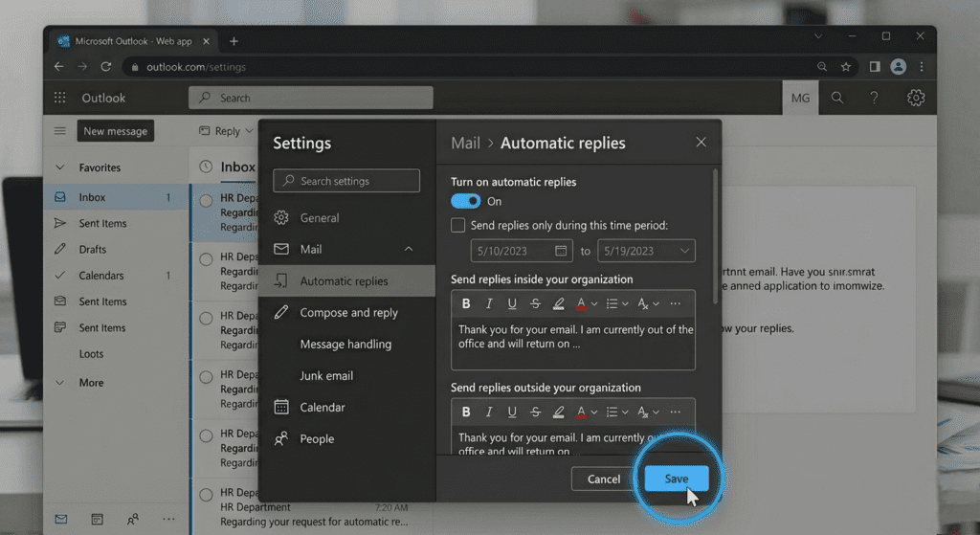Select highlight pen in outside-organization editor
Viewport: 980px width, 535px height.
point(558,412)
